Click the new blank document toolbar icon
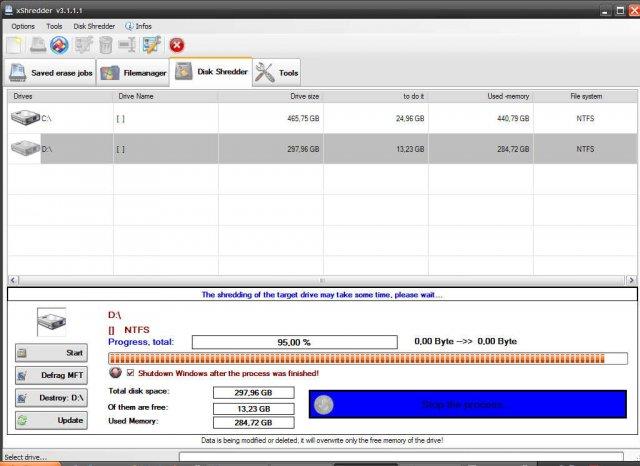The height and width of the screenshot is (466, 640). 15,45
